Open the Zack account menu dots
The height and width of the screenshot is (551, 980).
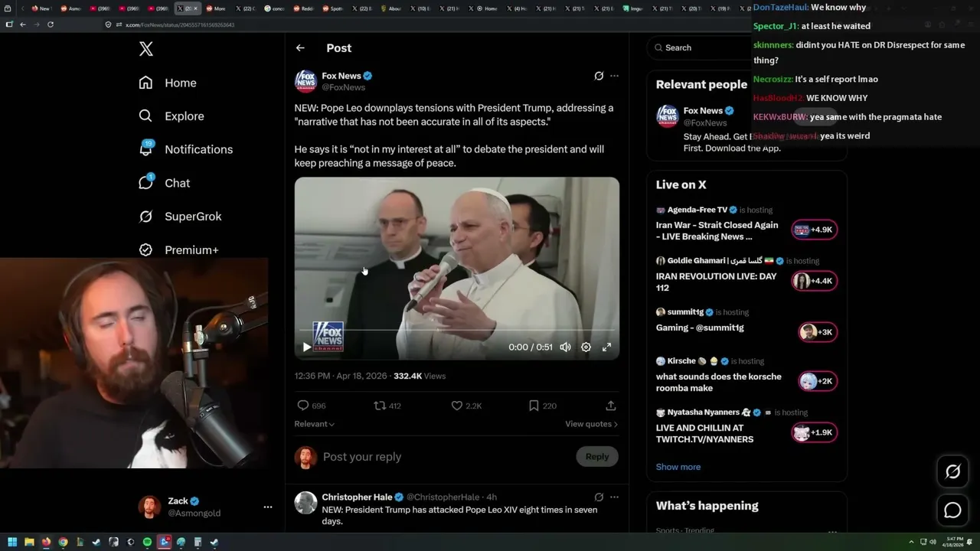(268, 507)
